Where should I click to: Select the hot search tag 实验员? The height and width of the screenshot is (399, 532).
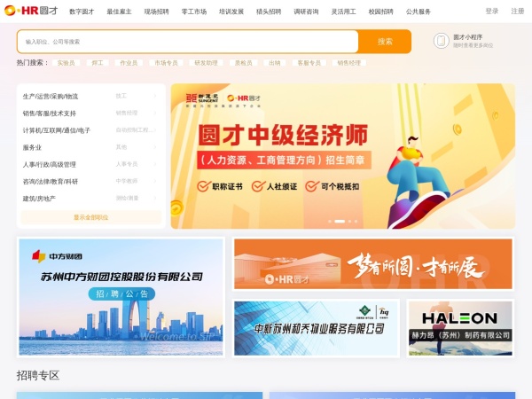pyautogui.click(x=66, y=63)
